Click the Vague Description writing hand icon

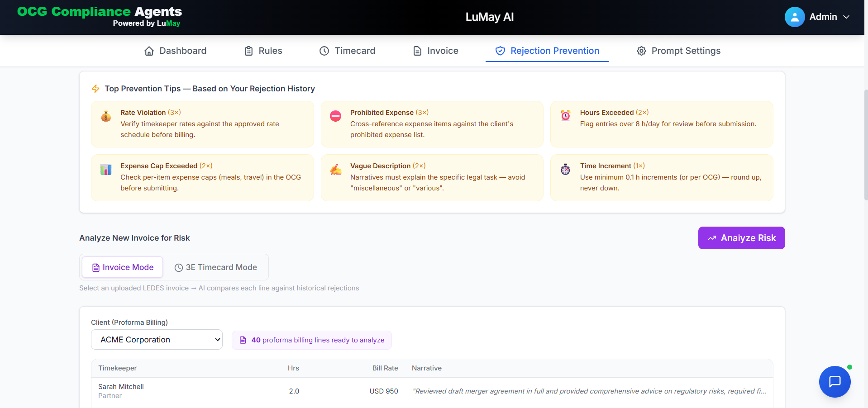[x=336, y=170]
